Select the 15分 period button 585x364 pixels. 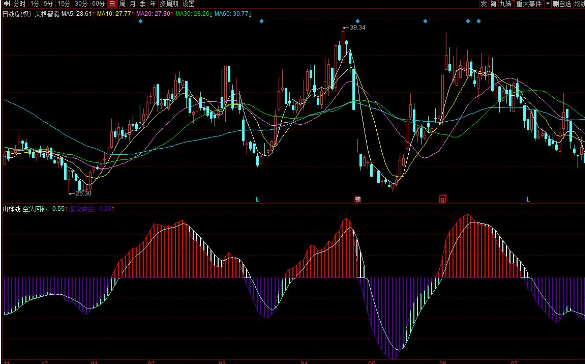click(x=64, y=4)
